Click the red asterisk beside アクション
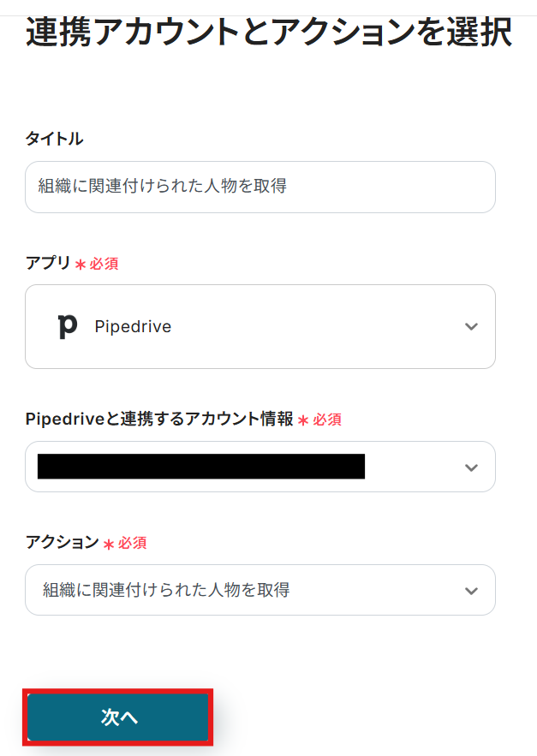This screenshot has width=537, height=756. 108,544
